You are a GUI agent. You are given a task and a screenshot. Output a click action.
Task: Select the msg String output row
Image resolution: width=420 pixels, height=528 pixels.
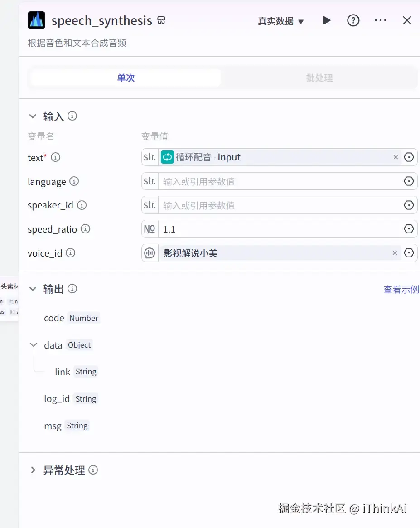(x=66, y=426)
